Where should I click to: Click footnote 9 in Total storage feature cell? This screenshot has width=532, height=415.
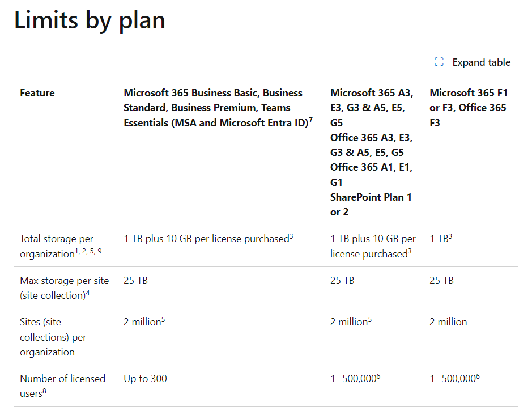tap(100, 251)
